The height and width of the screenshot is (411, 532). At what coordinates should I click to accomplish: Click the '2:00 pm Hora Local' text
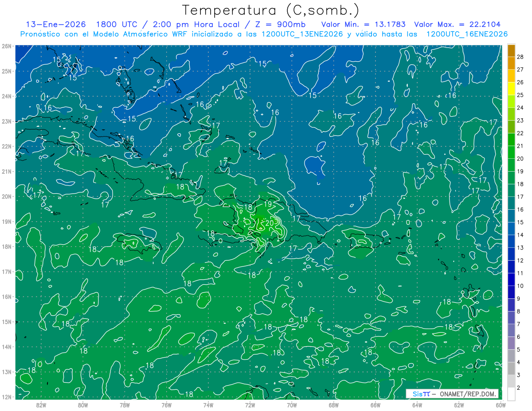[x=196, y=24]
